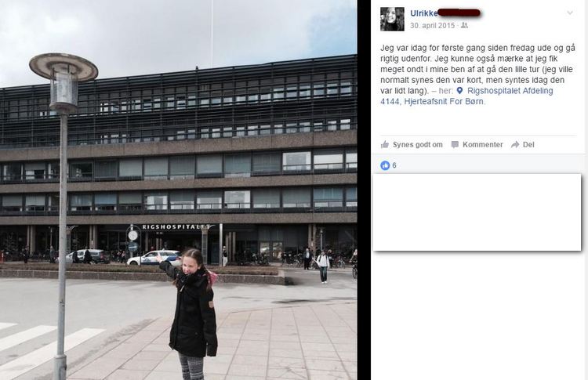Click the speech bubble Kommenter icon

click(455, 145)
